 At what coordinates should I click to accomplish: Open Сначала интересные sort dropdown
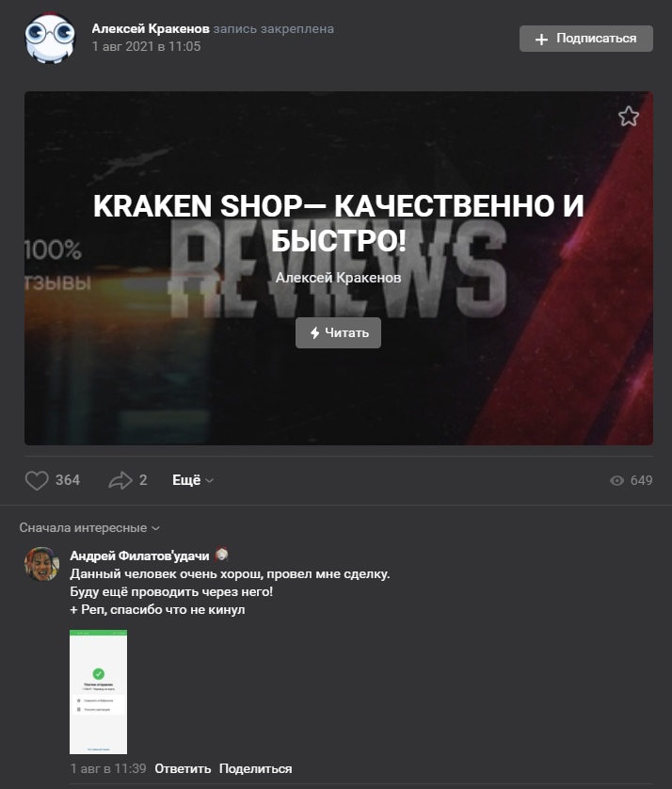pyautogui.click(x=89, y=528)
